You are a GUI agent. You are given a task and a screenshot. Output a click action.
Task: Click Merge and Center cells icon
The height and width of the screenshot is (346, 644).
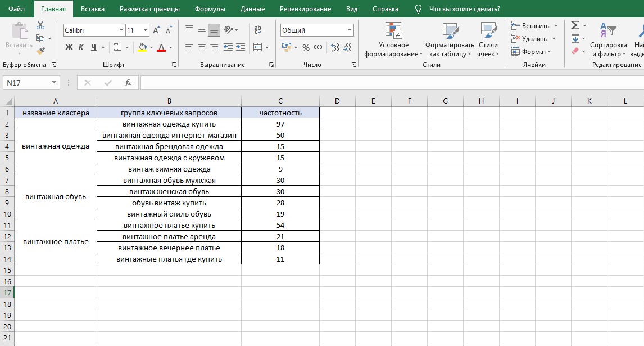pyautogui.click(x=258, y=47)
